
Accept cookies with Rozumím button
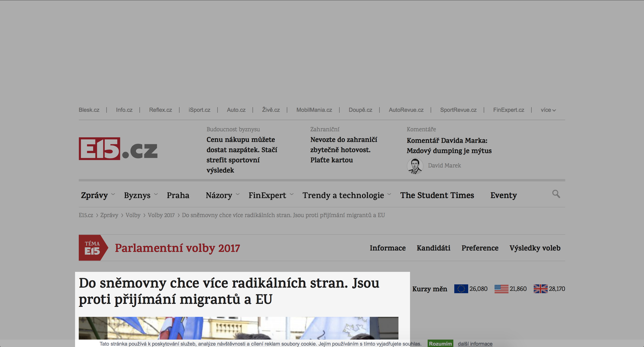[440, 344]
